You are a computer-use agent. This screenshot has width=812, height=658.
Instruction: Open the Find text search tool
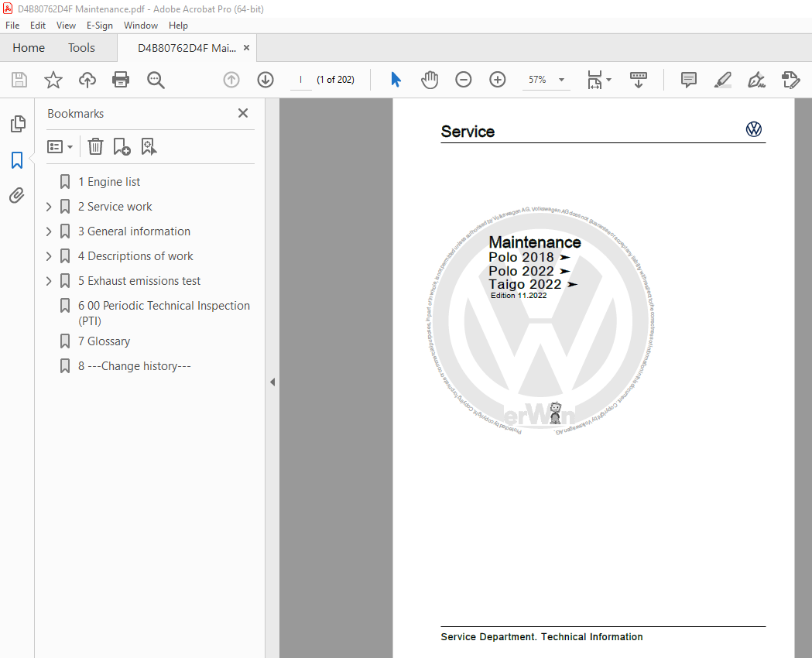pyautogui.click(x=156, y=80)
